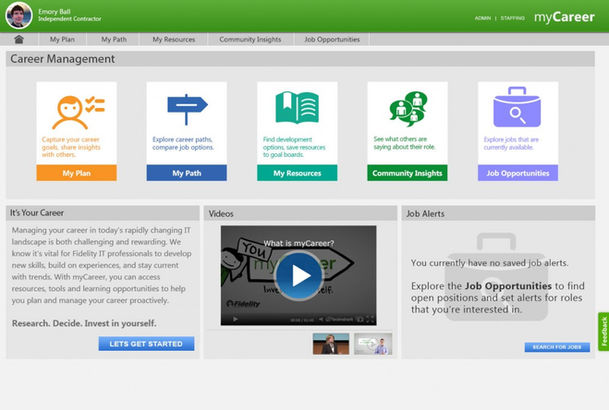Screen dimensions: 609x410
Task: Toggle video fullscreen mode
Action: pos(371,319)
